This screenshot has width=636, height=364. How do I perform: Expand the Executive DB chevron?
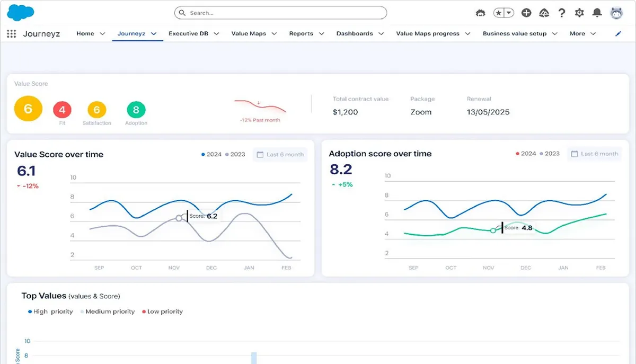(x=216, y=34)
